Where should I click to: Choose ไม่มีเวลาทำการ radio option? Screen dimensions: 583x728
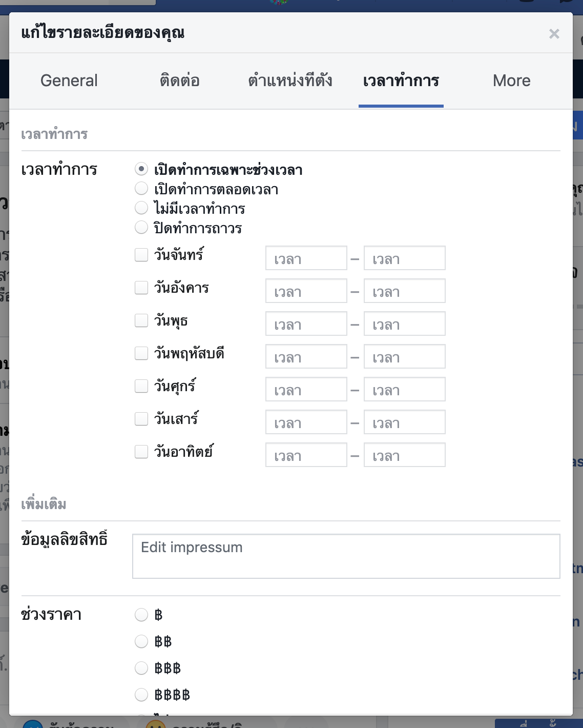pos(141,208)
